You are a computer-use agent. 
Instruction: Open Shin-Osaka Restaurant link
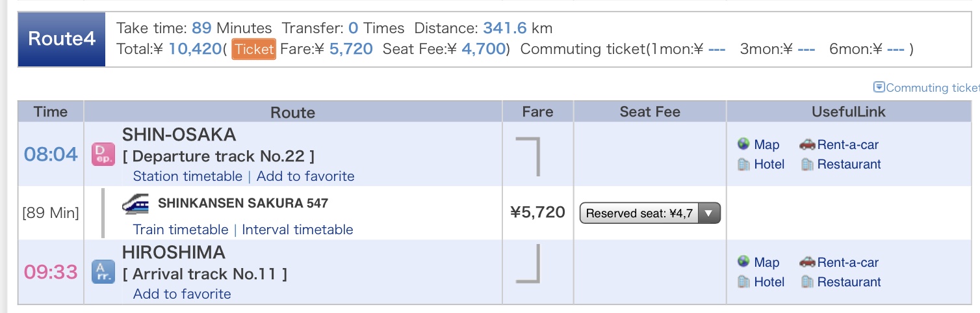pos(849,165)
